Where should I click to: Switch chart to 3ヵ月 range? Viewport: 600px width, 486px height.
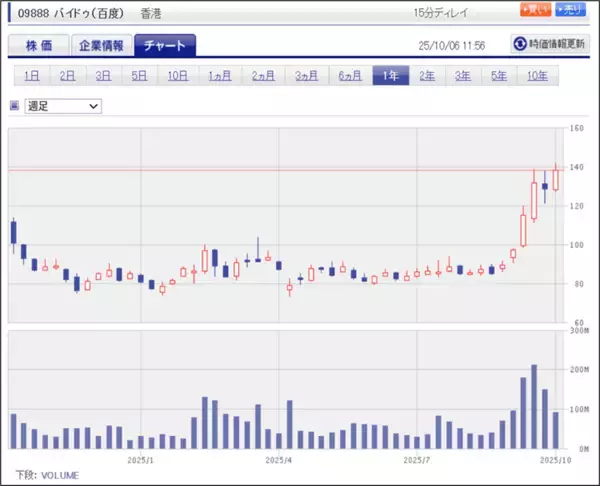(305, 76)
